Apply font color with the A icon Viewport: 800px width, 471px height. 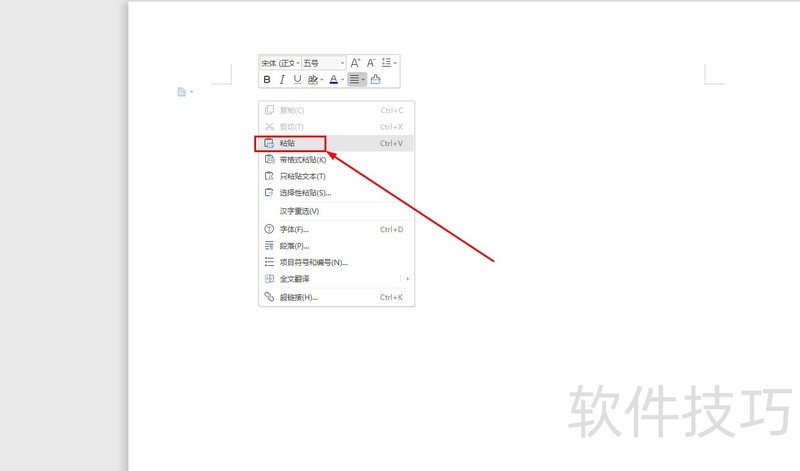click(333, 80)
